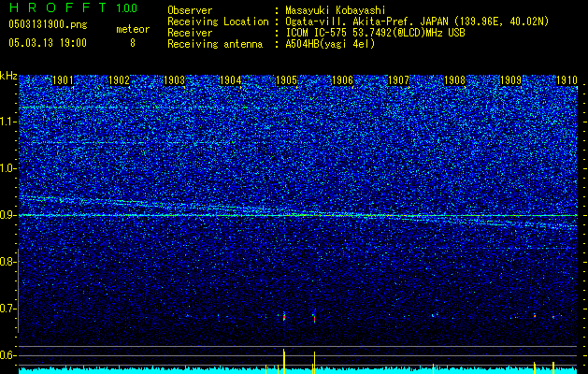Click the kHz axis unit label

[8, 76]
